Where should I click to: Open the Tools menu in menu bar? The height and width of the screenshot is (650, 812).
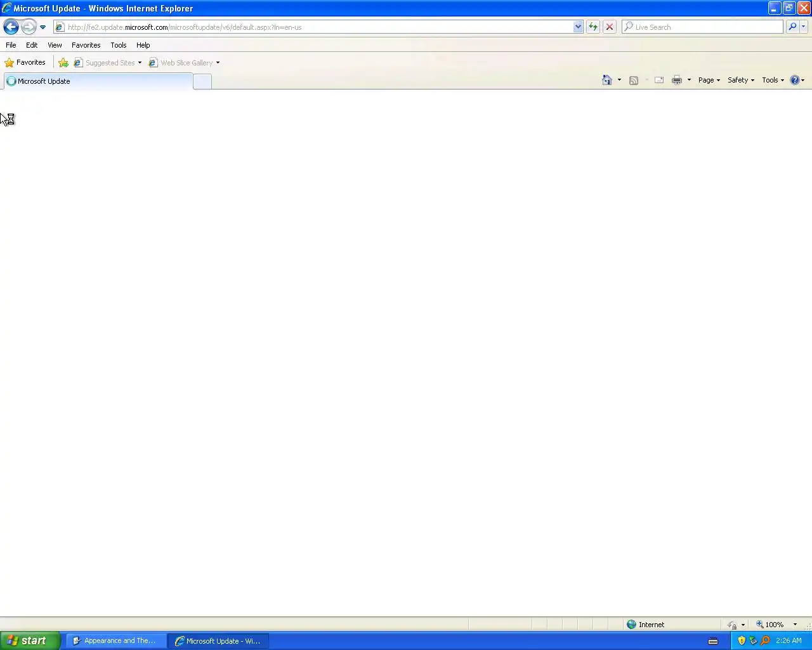[118, 45]
